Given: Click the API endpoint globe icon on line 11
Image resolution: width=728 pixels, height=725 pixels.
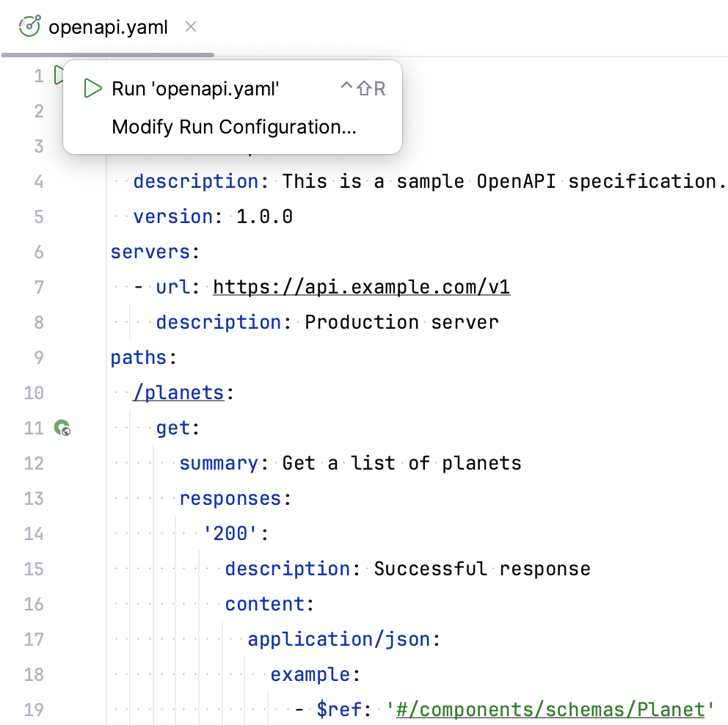Looking at the screenshot, I should point(64,429).
